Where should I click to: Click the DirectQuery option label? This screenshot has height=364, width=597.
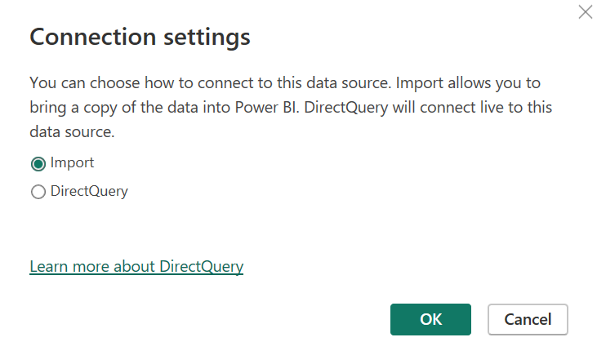(89, 192)
